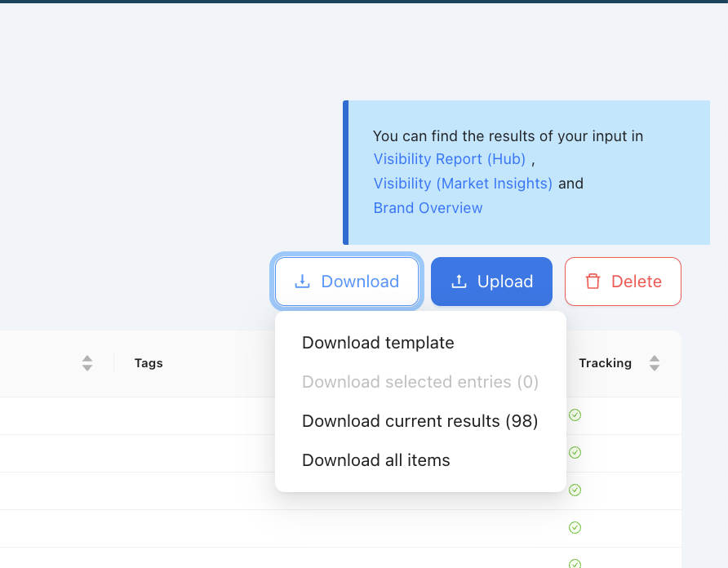Click the Download button

(x=347, y=282)
